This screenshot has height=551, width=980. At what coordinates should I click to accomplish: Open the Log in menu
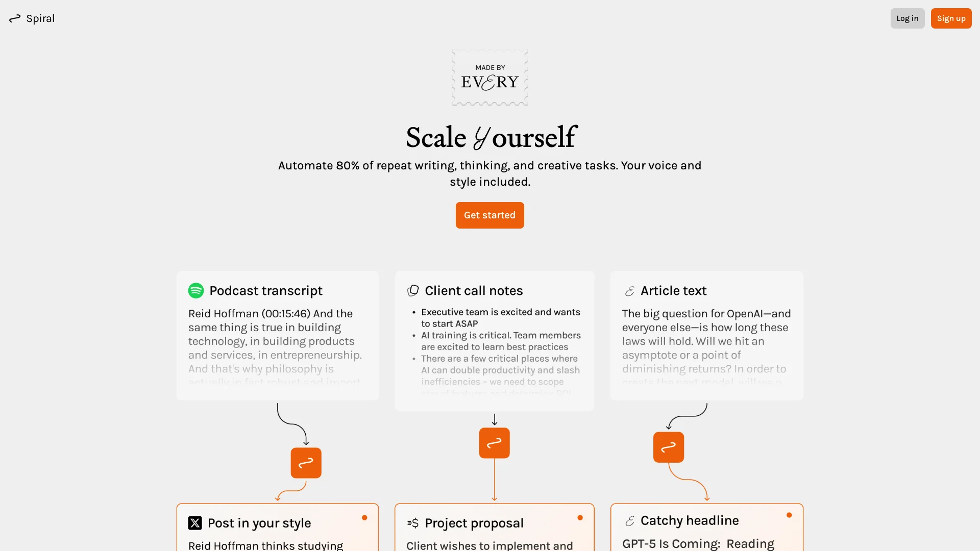point(908,18)
